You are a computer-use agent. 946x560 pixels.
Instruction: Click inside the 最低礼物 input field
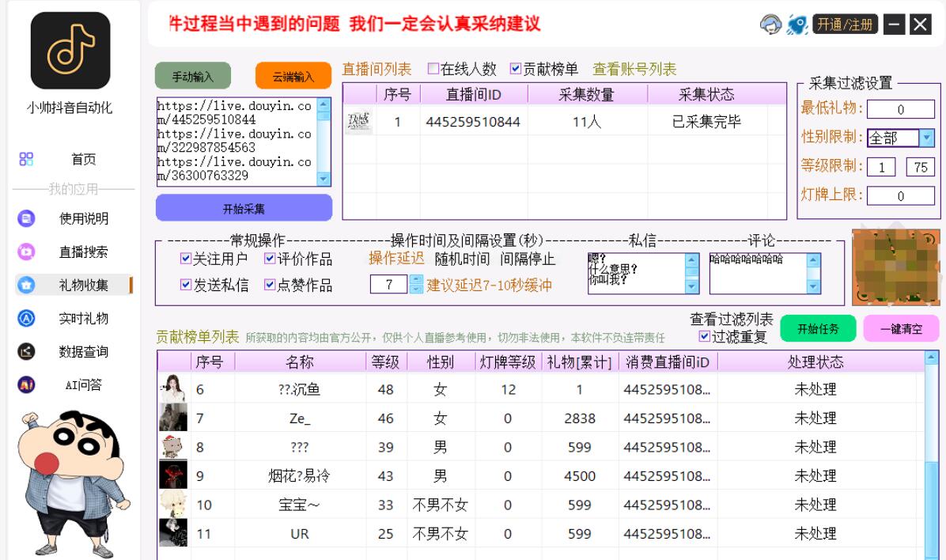coord(902,109)
